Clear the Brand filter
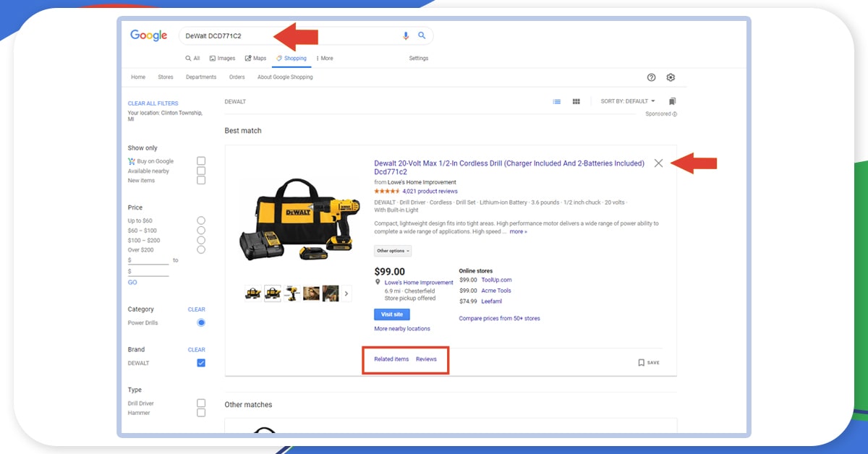Screen dimensions: 868x454 point(197,350)
